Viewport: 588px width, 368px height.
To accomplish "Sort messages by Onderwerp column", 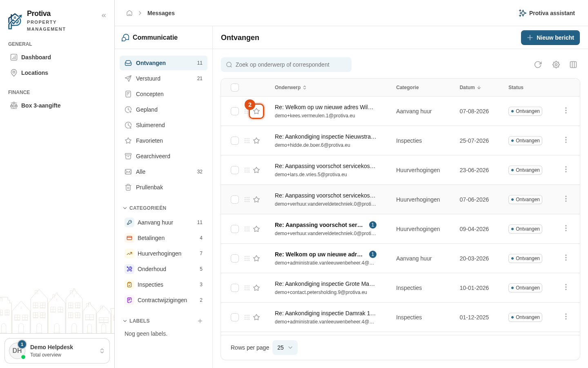I will (290, 88).
